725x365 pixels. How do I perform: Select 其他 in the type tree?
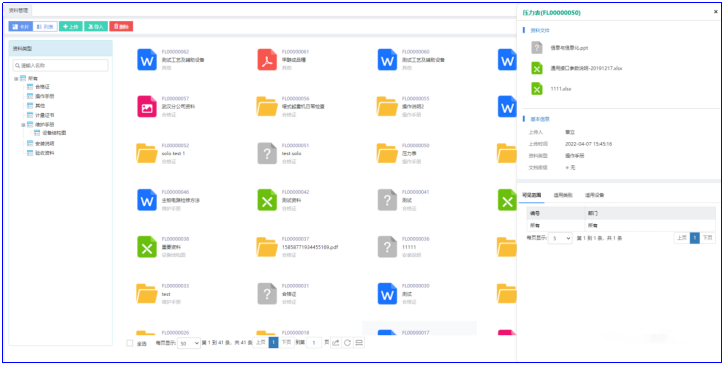pos(40,106)
